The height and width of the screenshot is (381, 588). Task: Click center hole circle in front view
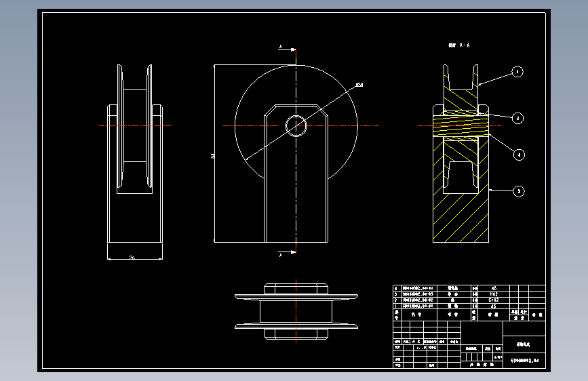click(x=296, y=126)
